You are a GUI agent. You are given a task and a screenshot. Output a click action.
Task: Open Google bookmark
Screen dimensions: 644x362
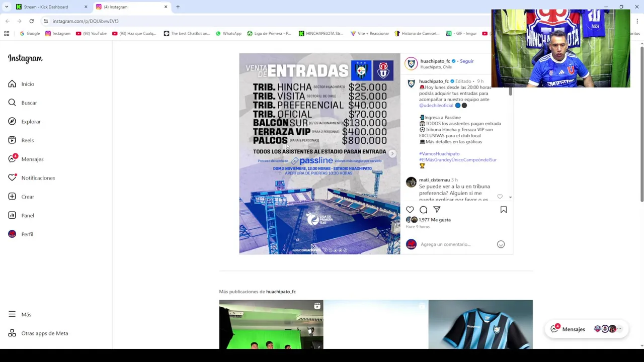[x=30, y=34]
